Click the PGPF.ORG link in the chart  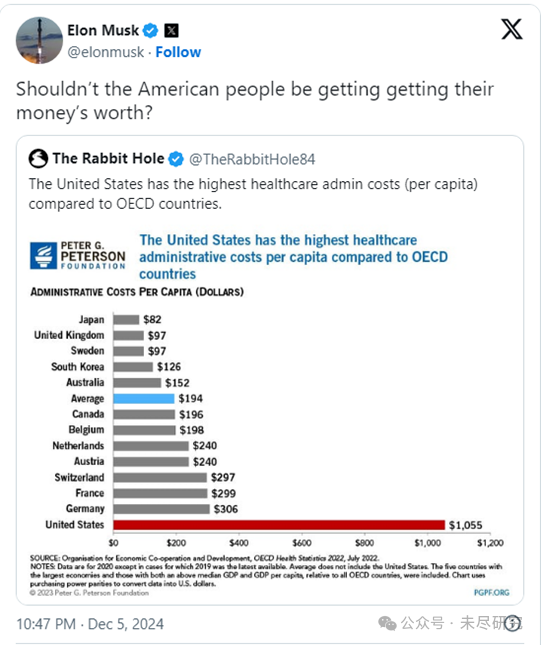[x=491, y=592]
